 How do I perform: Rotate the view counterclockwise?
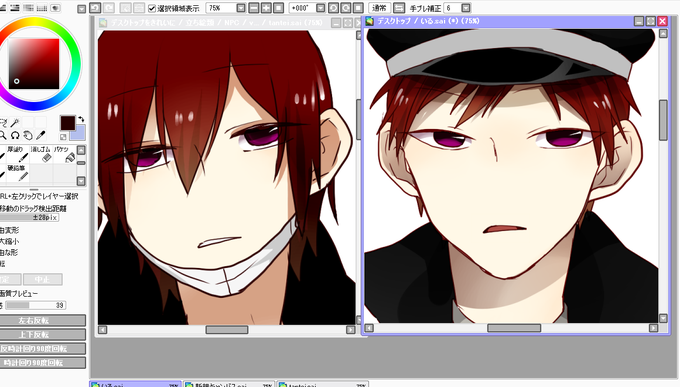click(x=333, y=8)
